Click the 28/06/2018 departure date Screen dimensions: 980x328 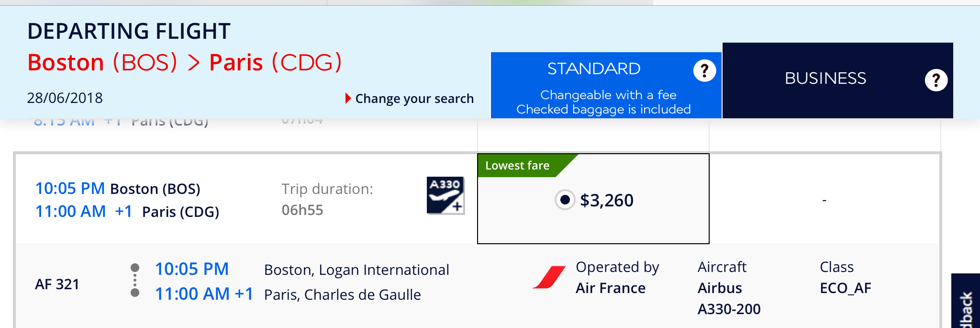[x=65, y=98]
